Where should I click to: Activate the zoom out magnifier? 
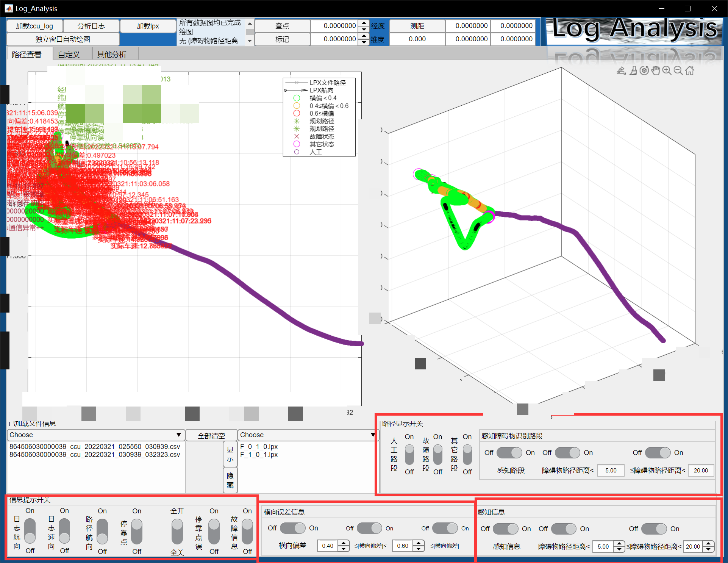point(678,70)
